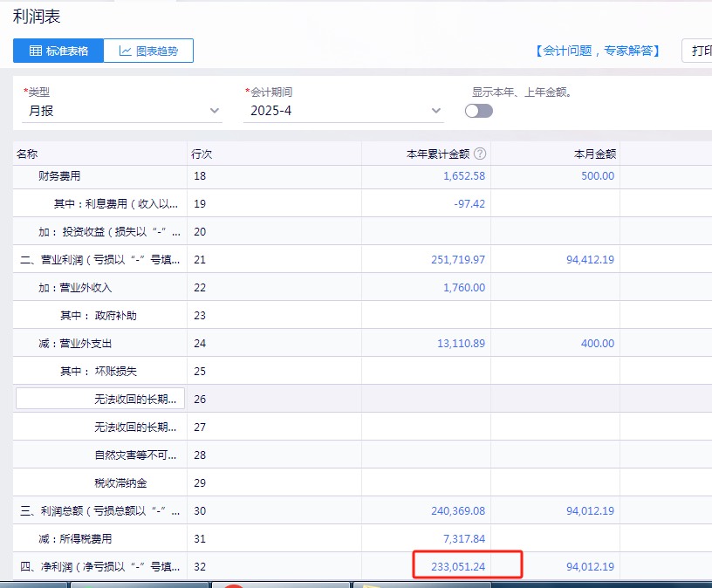Click the 1,760.00 non-operating income amount

pyautogui.click(x=464, y=288)
